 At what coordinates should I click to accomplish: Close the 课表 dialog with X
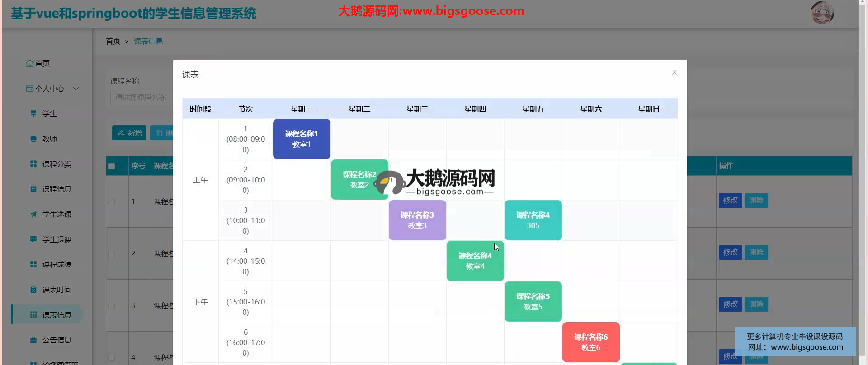click(x=674, y=72)
